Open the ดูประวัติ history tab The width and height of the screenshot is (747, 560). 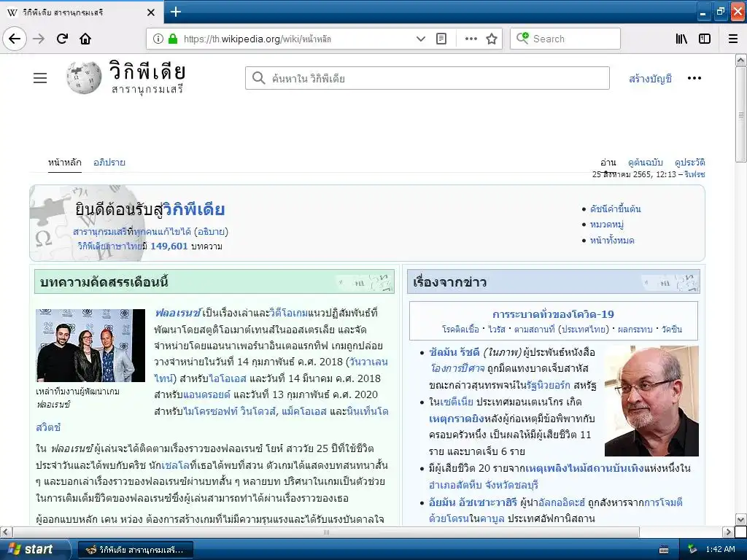[x=690, y=163]
